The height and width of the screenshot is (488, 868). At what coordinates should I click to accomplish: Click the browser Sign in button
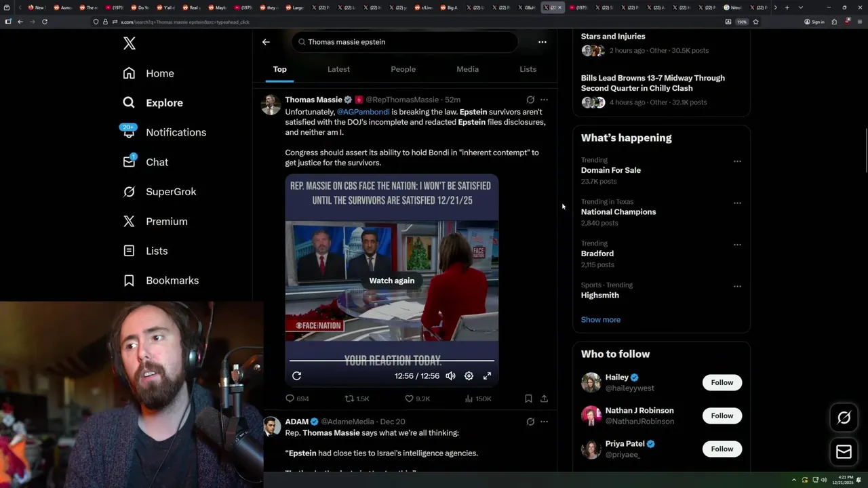coord(814,22)
